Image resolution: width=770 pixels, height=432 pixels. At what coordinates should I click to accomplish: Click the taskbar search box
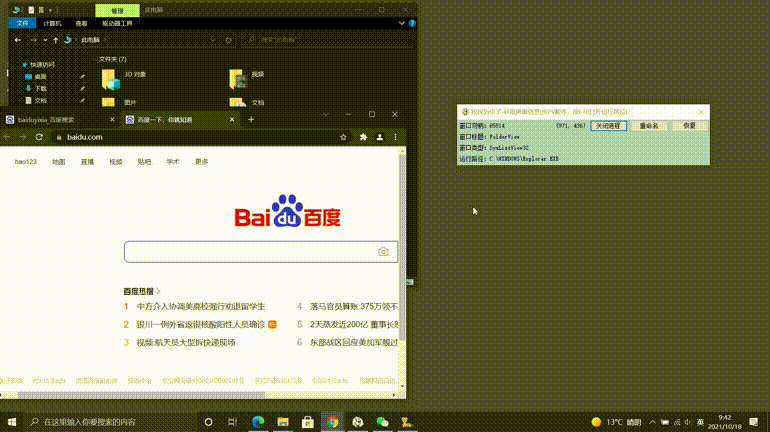tap(110, 422)
